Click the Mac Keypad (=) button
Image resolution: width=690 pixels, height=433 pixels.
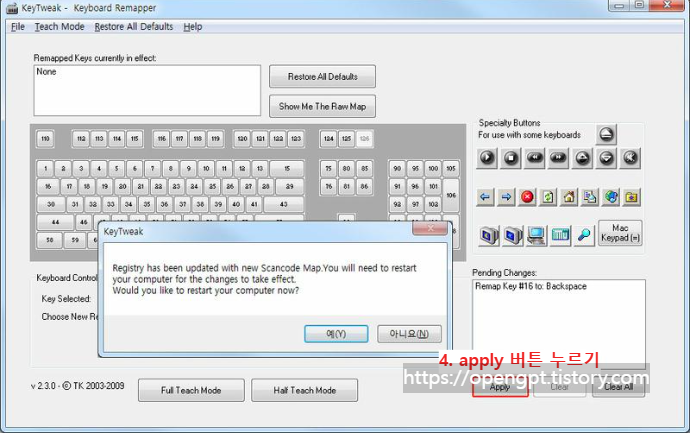click(x=620, y=233)
